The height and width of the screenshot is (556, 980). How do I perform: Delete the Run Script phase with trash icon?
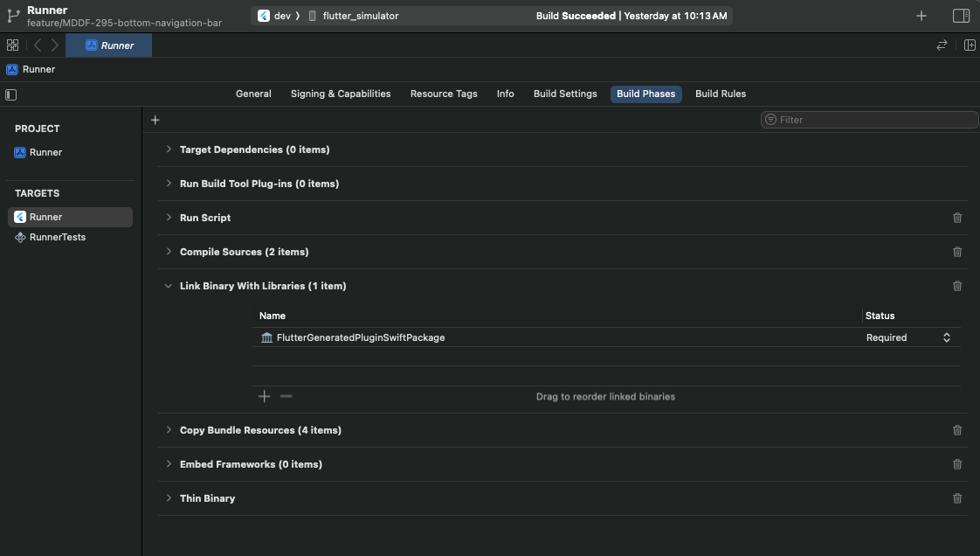[x=957, y=218]
